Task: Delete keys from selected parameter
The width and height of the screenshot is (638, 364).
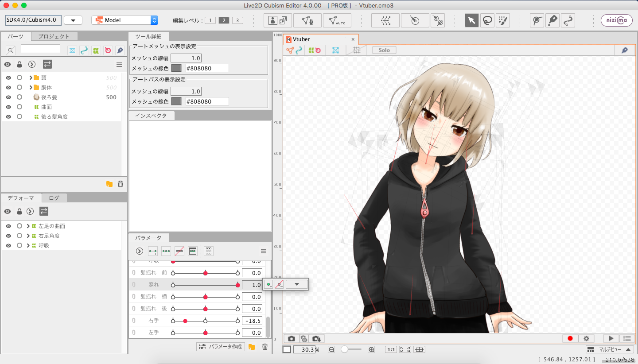Action: (x=179, y=251)
